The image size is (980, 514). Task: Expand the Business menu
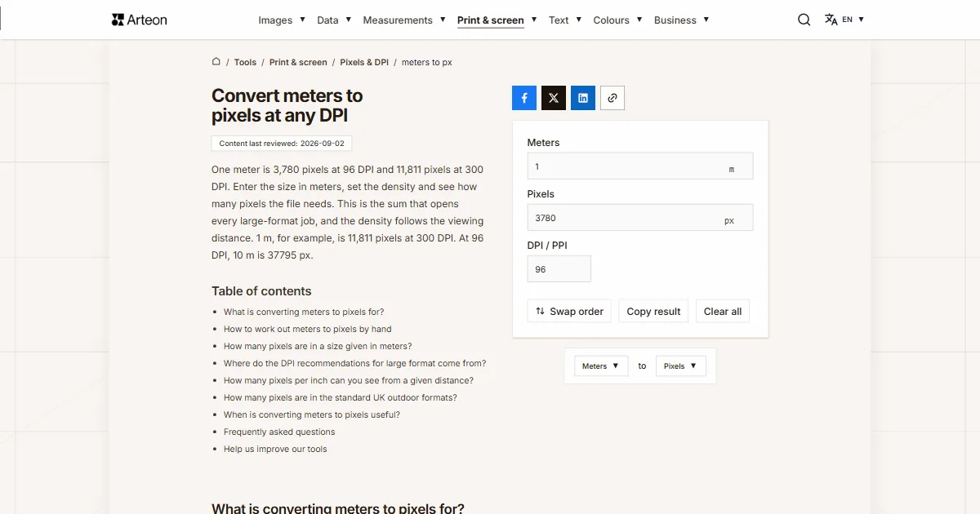pyautogui.click(x=681, y=20)
